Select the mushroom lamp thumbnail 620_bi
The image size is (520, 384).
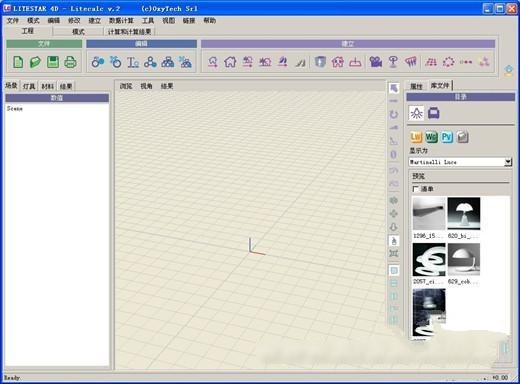(x=464, y=213)
